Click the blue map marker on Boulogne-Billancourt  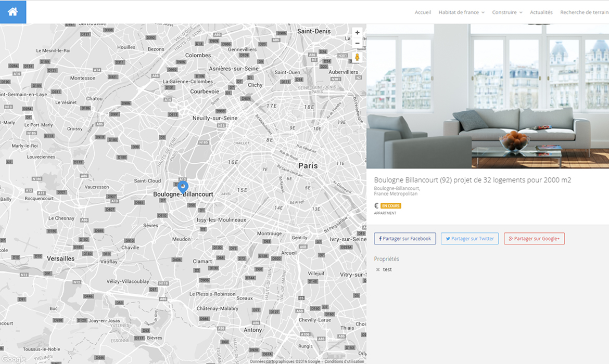[x=183, y=187]
